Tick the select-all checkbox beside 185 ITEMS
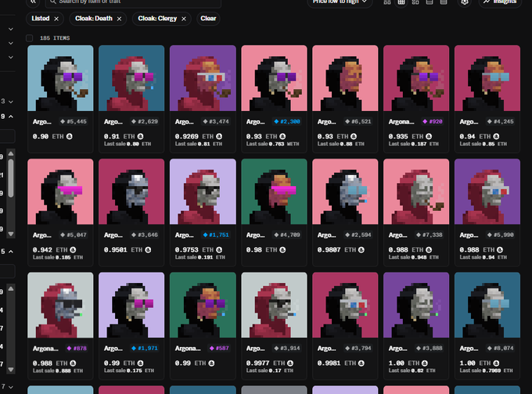532x394 pixels. pyautogui.click(x=30, y=38)
